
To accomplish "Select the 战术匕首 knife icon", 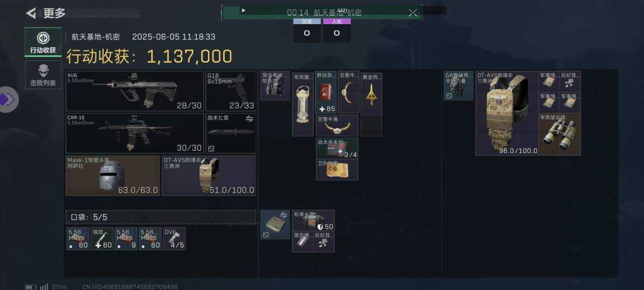I will (x=231, y=133).
